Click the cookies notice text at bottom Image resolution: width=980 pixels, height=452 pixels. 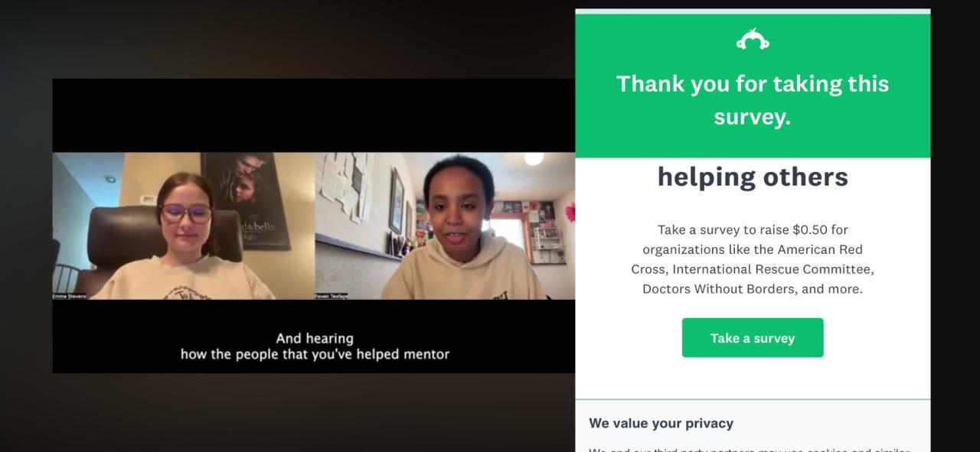749,448
